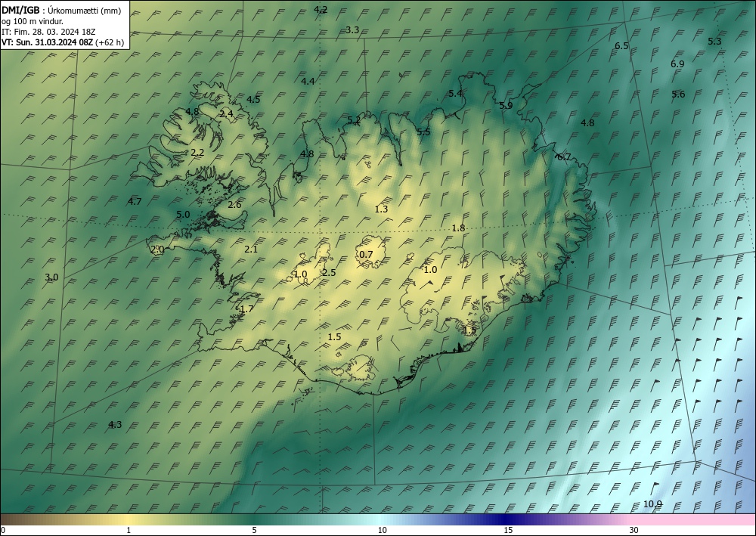Click the inland value 1.3
The height and width of the screenshot is (536, 756).
click(x=381, y=209)
